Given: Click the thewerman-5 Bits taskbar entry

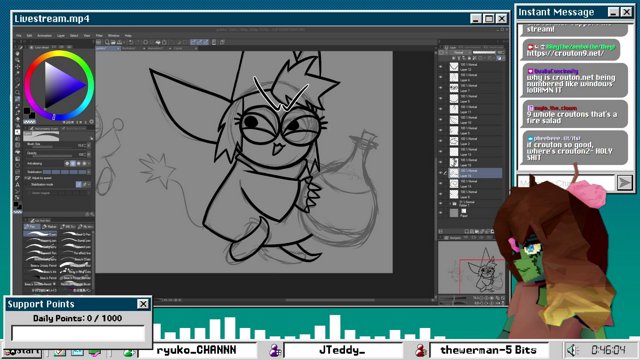Looking at the screenshot, I should [x=488, y=350].
